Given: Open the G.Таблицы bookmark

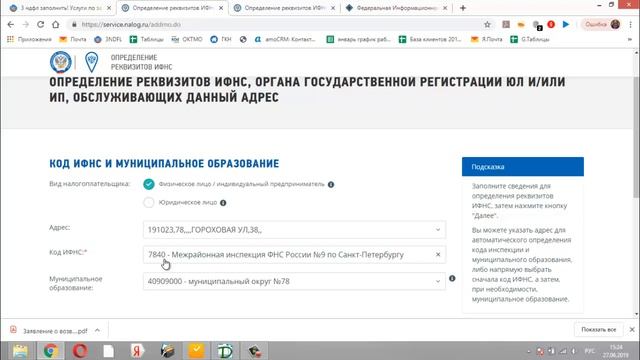Looking at the screenshot, I should point(530,39).
